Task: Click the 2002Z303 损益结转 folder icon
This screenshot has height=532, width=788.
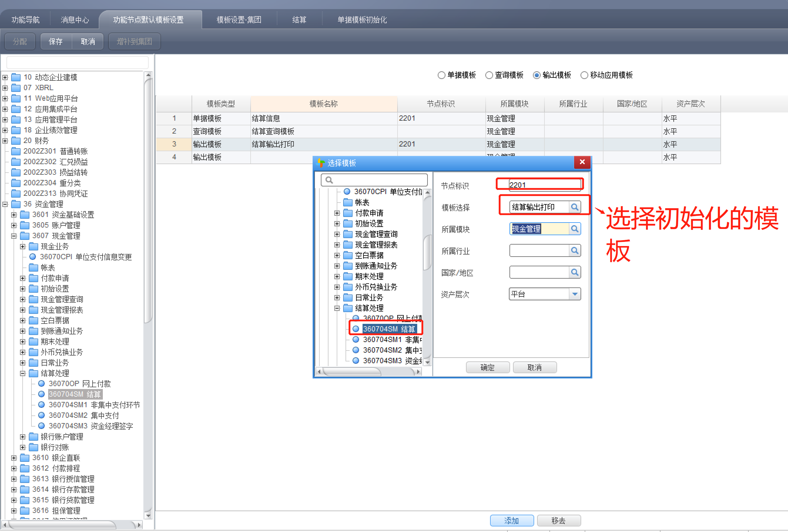Action: point(16,172)
